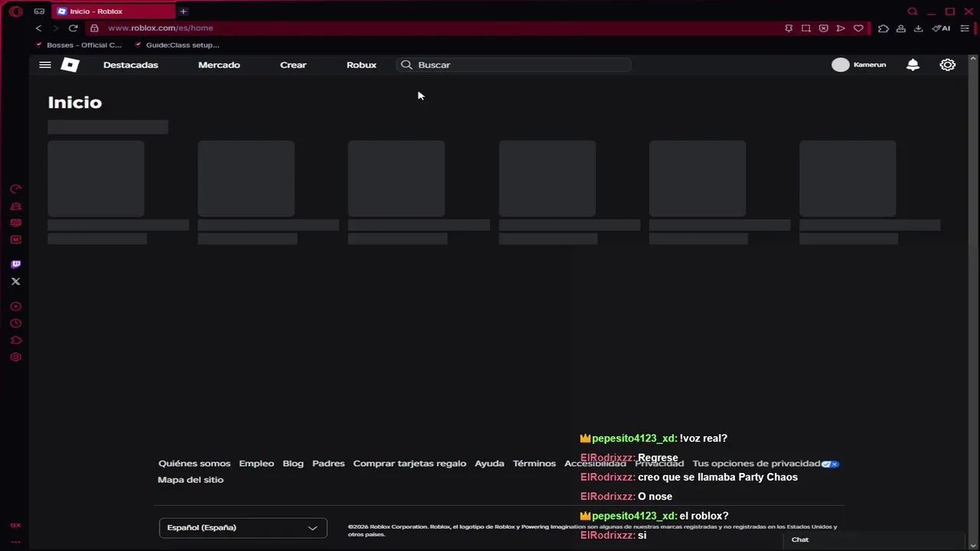The image size is (980, 551).
Task: Click the Empleo footer link
Action: tap(256, 464)
